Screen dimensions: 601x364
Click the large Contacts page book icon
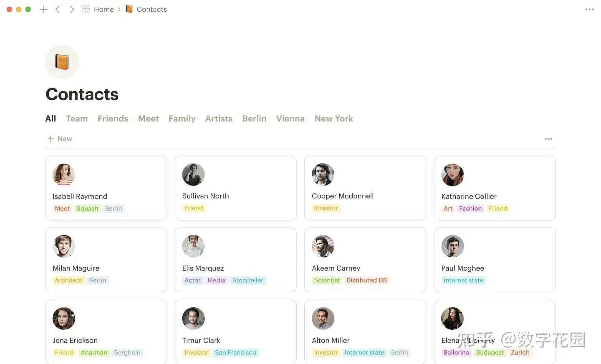coord(62,62)
